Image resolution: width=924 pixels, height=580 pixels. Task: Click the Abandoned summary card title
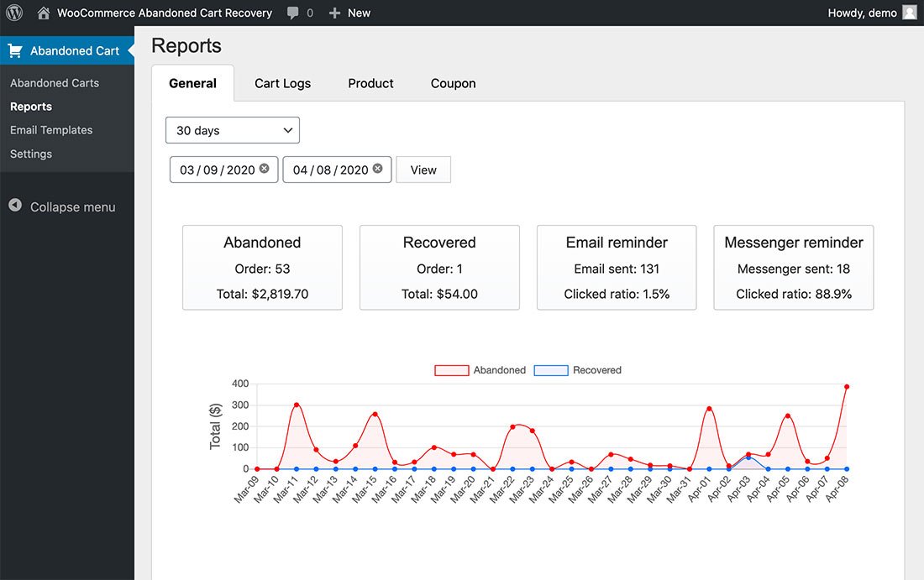262,243
